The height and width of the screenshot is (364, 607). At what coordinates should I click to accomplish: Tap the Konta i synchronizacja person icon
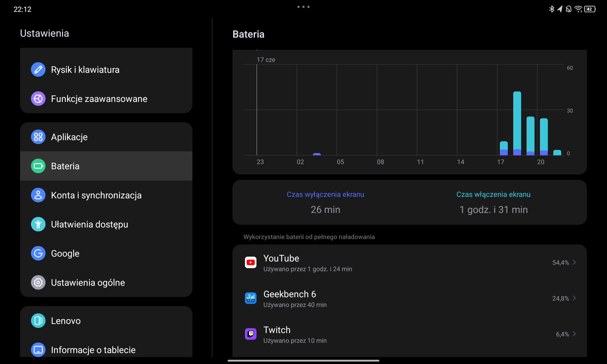(x=38, y=195)
